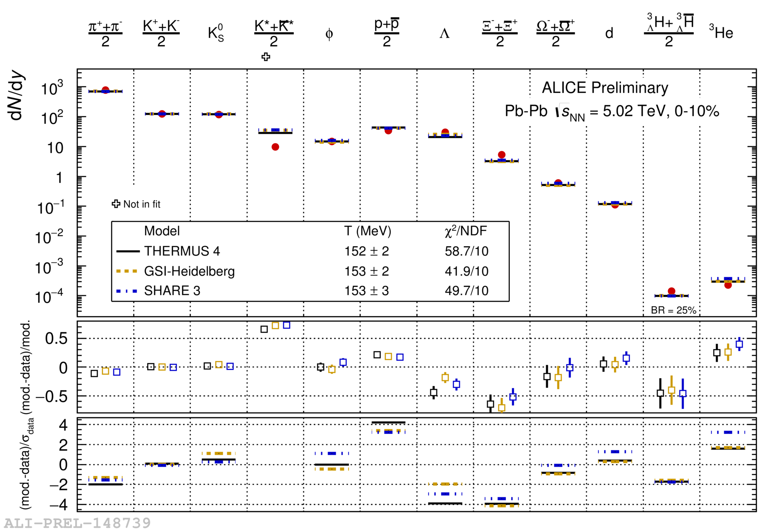
Task: Click the cross marker above K* column
Action: pos(266,57)
